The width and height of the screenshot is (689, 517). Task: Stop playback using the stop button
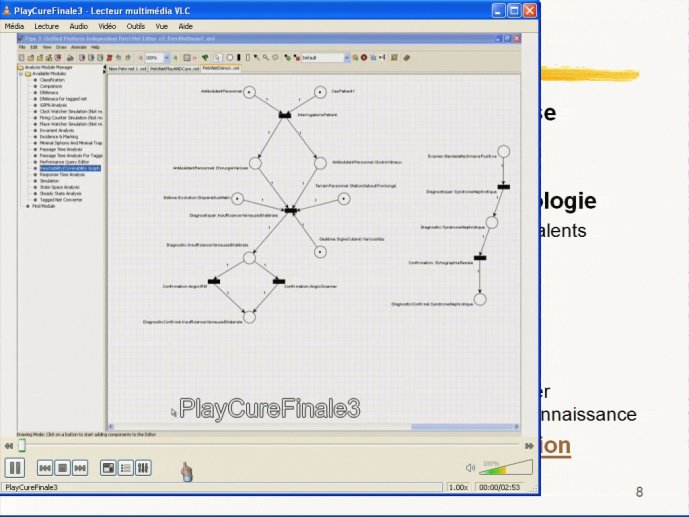tap(62, 468)
